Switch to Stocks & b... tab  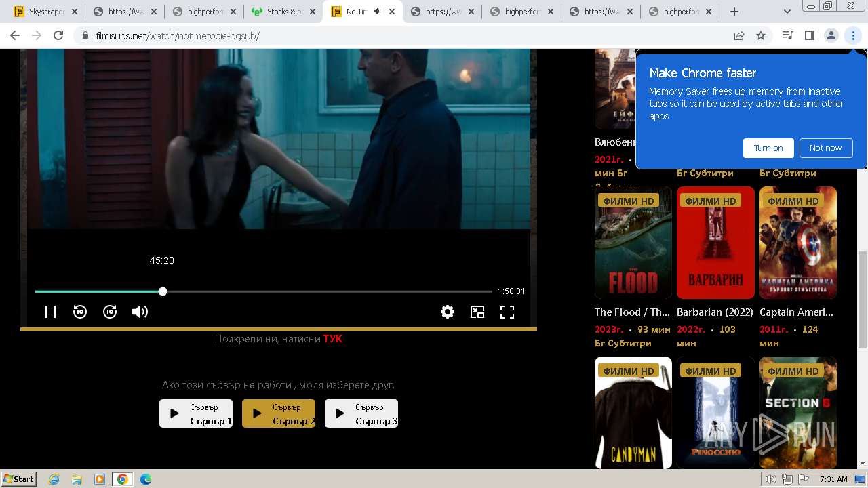tap(284, 12)
